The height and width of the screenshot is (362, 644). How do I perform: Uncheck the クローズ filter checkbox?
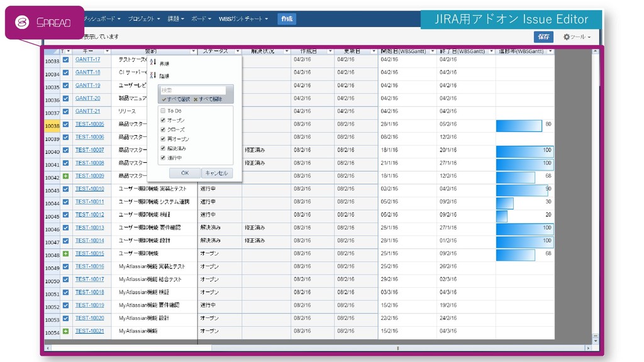coord(163,129)
